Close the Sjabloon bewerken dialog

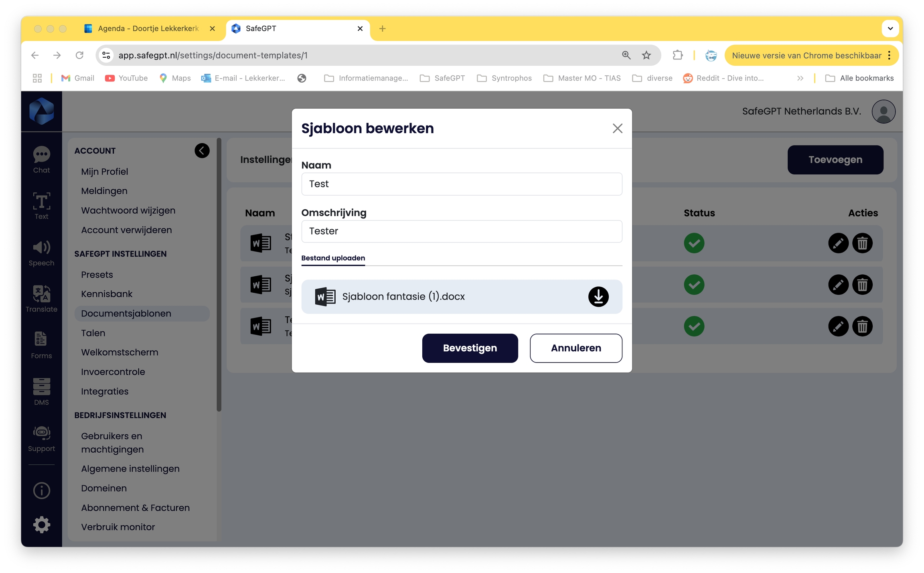617,128
